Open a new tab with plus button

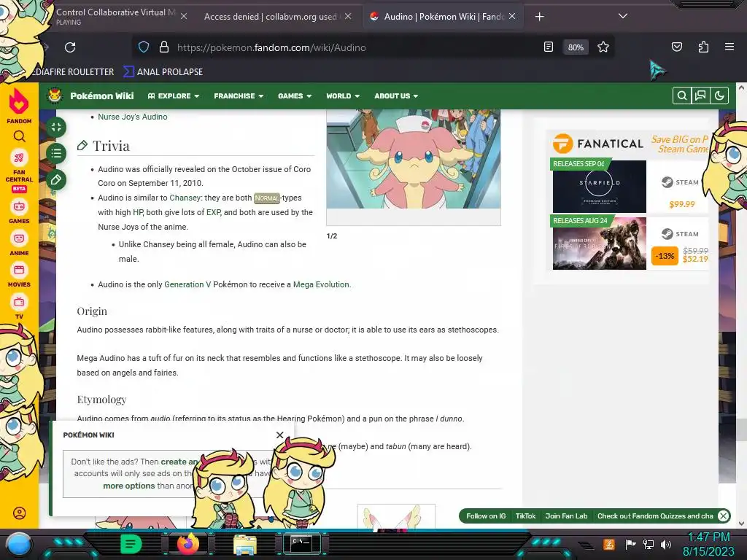pos(539,17)
